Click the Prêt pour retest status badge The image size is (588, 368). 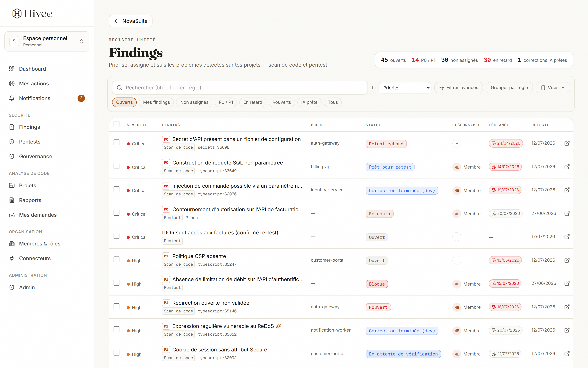click(390, 167)
